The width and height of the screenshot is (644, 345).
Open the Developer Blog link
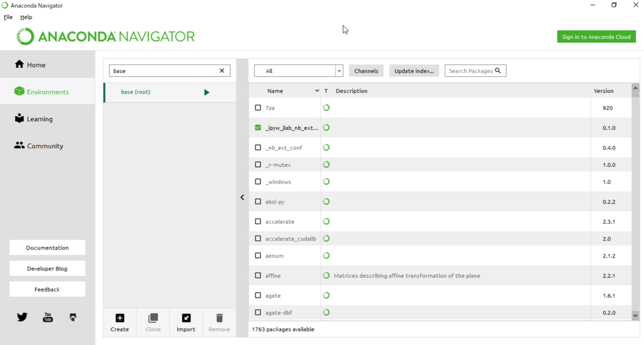47,269
